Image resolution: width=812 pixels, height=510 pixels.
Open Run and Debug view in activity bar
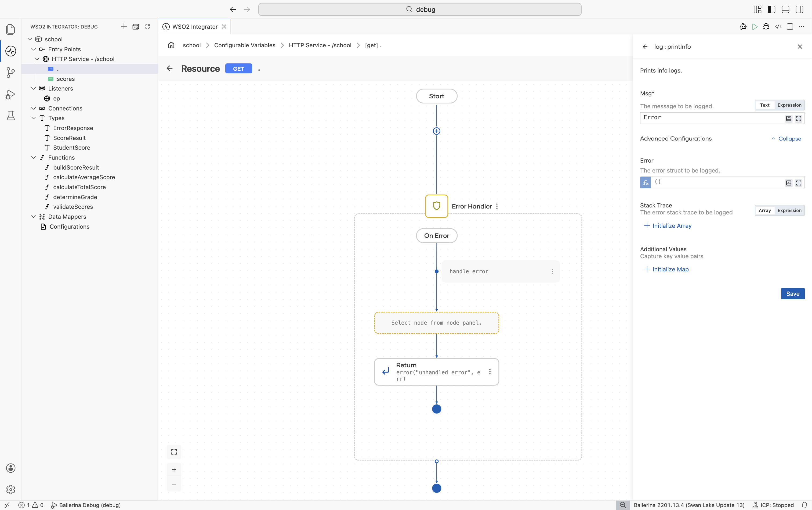[10, 94]
